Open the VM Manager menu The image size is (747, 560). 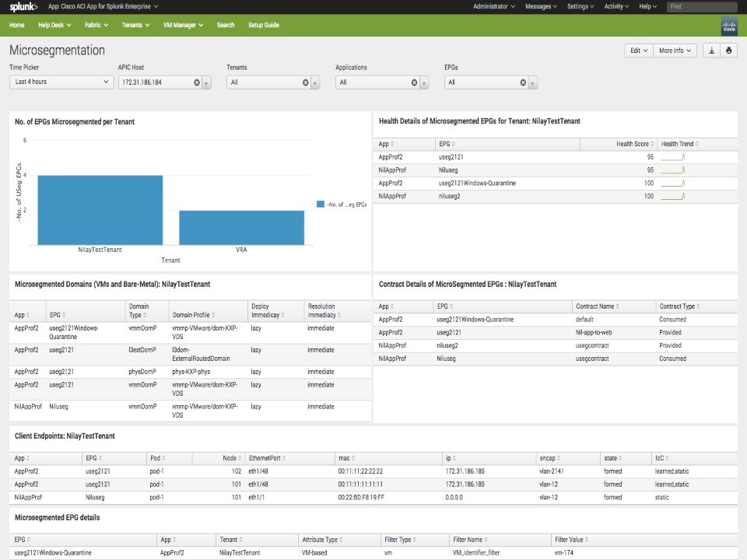coord(183,25)
